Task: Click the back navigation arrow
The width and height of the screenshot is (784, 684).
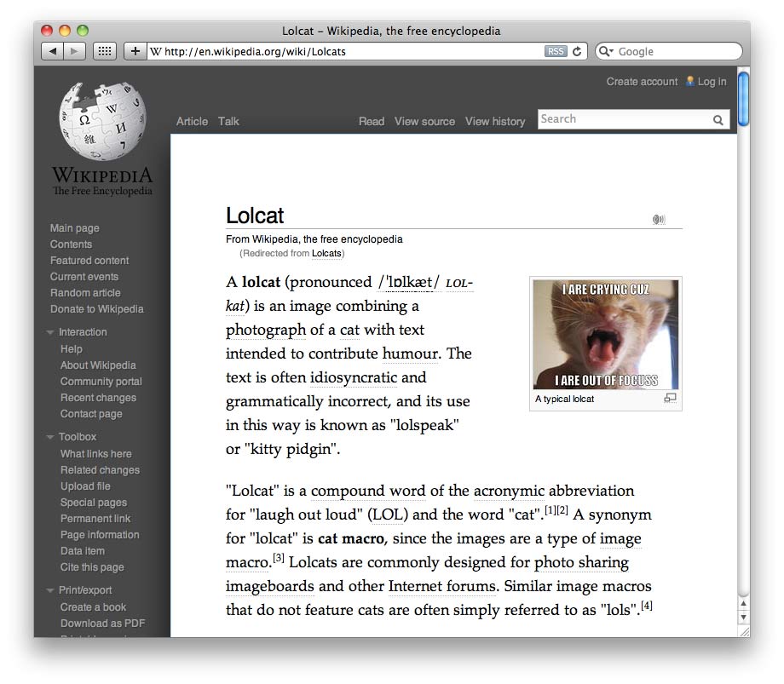Action: coord(53,50)
